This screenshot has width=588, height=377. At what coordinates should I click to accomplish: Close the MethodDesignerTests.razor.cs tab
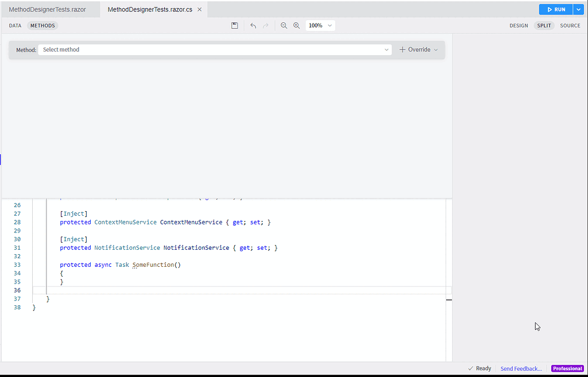click(x=199, y=9)
